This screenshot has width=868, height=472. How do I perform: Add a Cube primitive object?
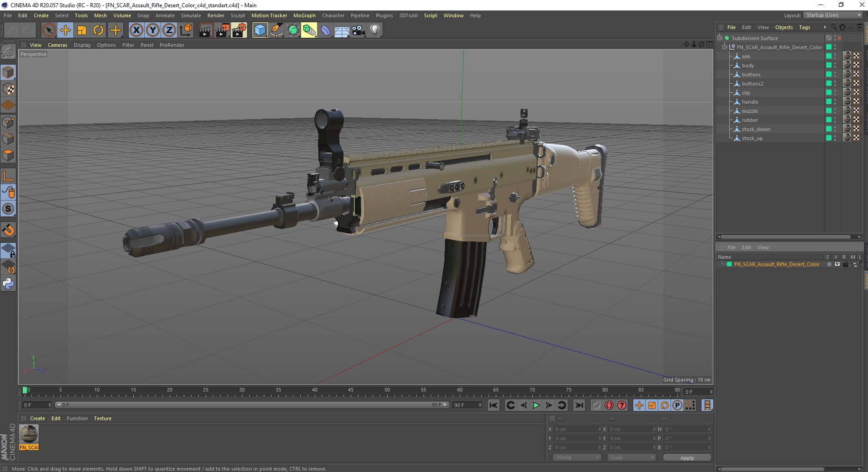point(260,30)
